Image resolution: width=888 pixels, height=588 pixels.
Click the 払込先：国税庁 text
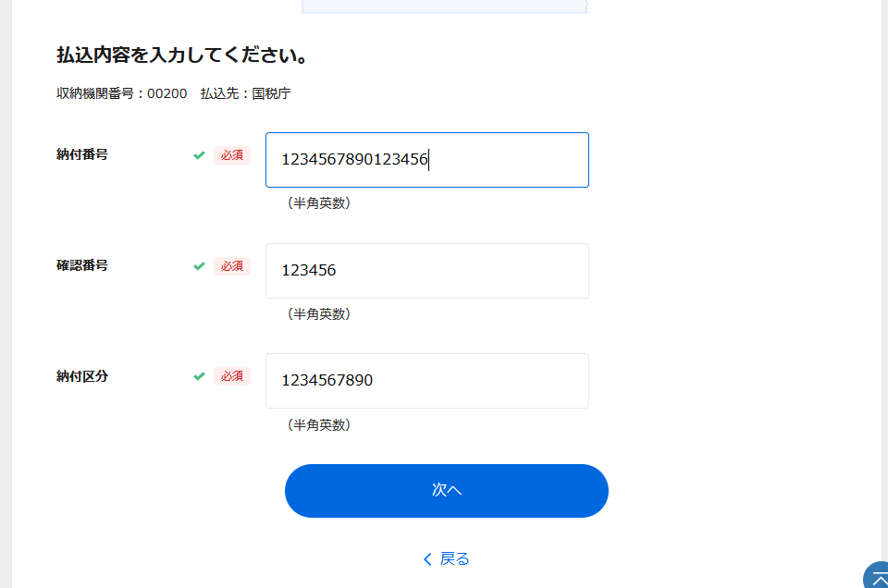[245, 93]
